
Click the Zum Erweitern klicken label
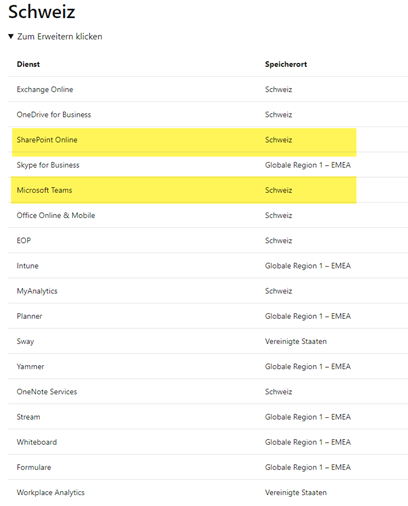pyautogui.click(x=60, y=37)
